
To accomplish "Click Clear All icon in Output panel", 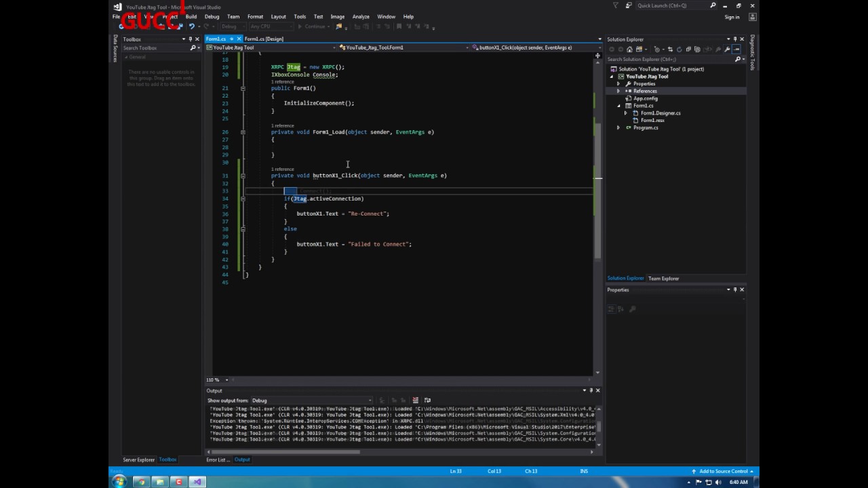I will (x=416, y=400).
